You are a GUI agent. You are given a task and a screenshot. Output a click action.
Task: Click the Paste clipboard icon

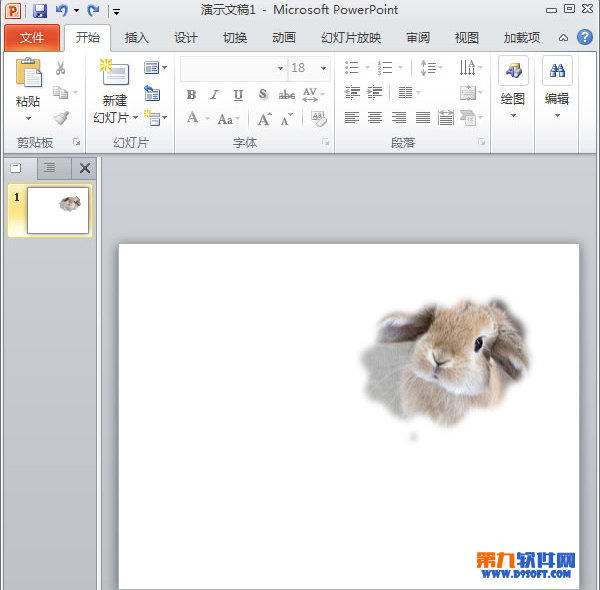click(x=29, y=75)
